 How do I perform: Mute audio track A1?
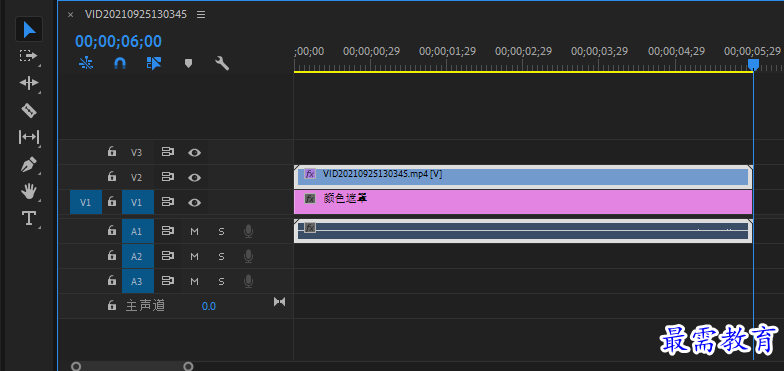click(x=194, y=231)
